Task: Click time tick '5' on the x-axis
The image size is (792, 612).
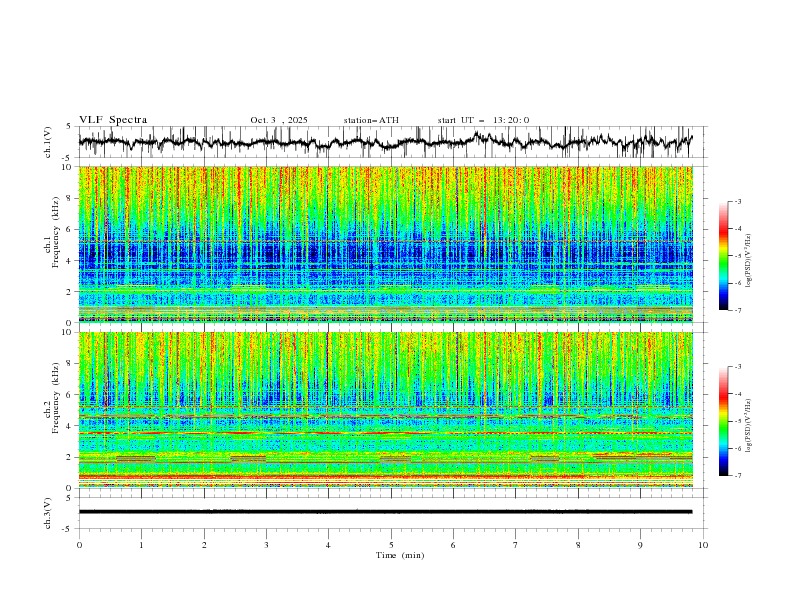Action: point(391,545)
